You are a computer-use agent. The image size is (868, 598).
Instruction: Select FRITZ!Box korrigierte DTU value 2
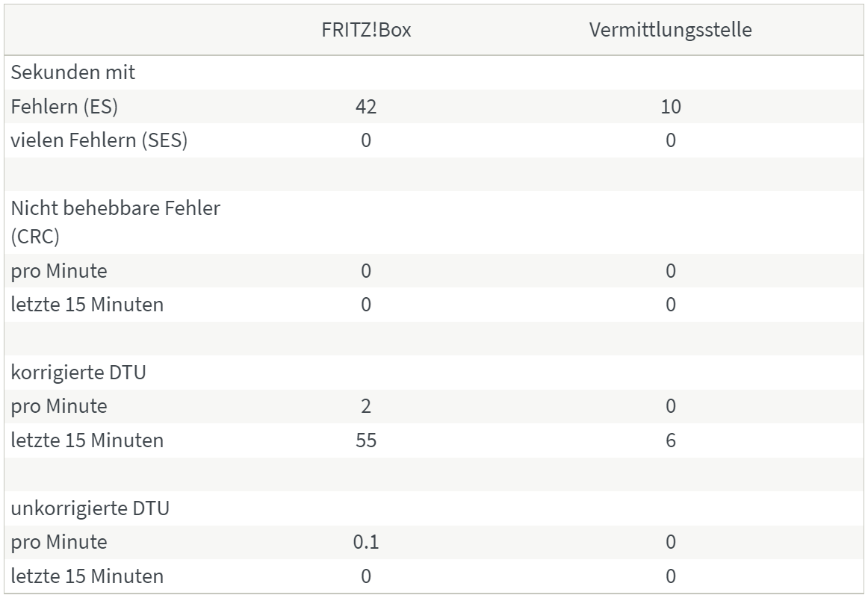(x=366, y=406)
